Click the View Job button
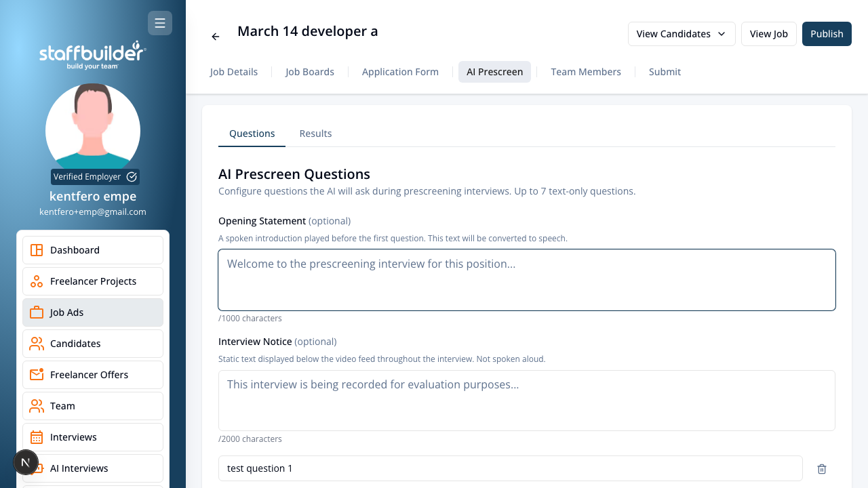Image resolution: width=868 pixels, height=488 pixels. tap(769, 34)
